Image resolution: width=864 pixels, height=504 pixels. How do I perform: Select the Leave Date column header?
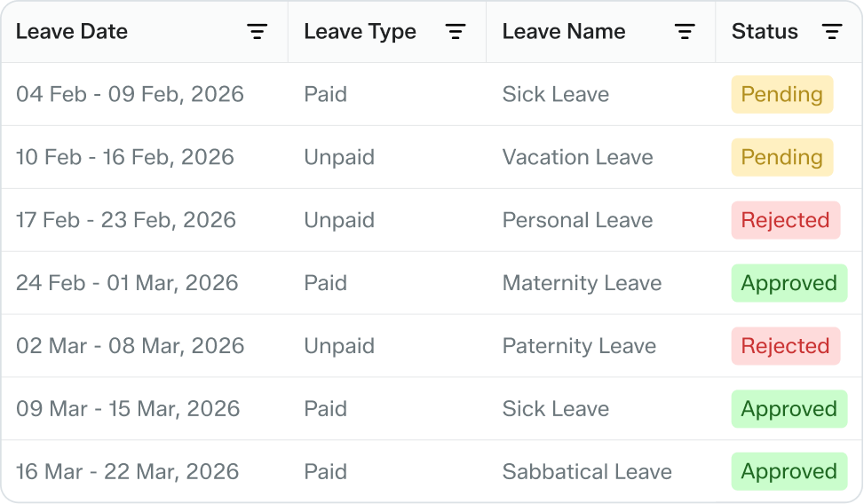[72, 32]
